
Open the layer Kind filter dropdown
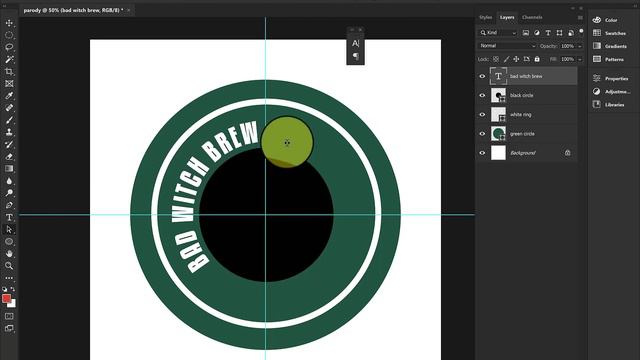[x=498, y=33]
